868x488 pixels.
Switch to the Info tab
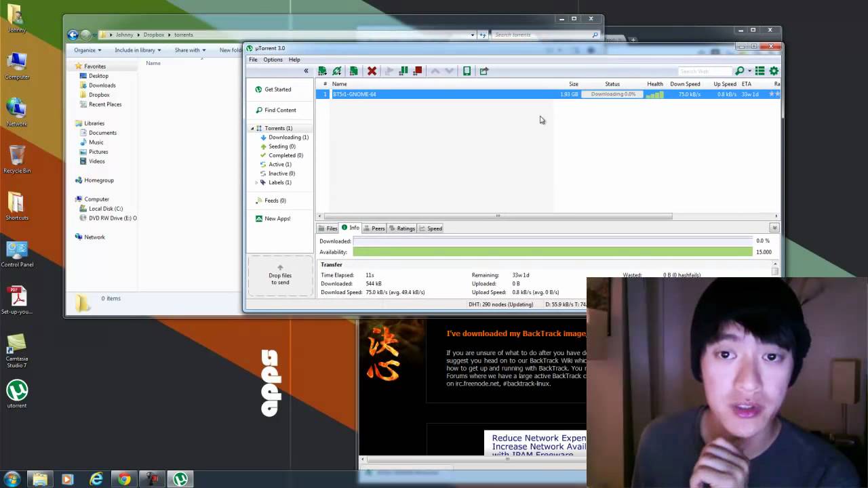(350, 228)
